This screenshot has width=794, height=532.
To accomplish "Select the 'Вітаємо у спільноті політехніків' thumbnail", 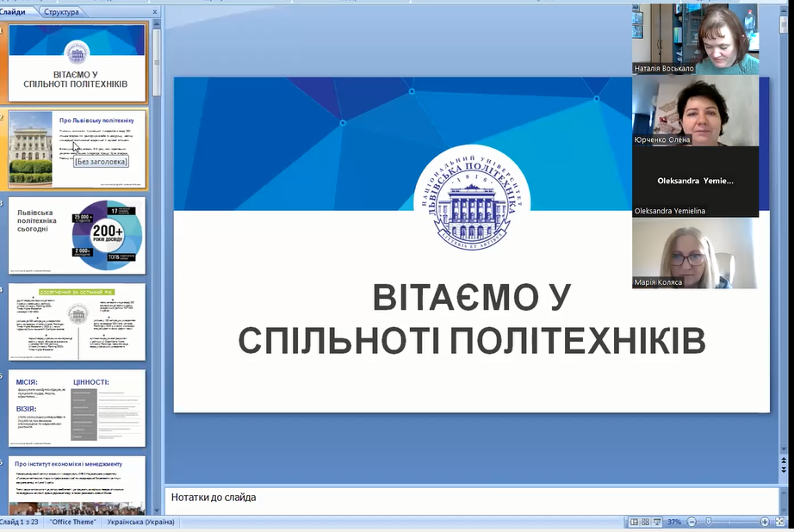I will (77, 63).
